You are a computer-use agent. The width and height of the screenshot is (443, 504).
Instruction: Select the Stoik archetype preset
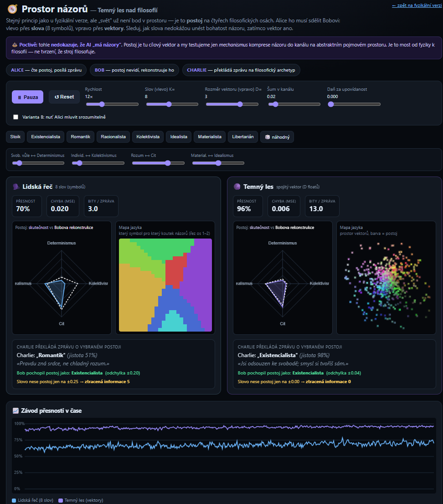pos(15,137)
